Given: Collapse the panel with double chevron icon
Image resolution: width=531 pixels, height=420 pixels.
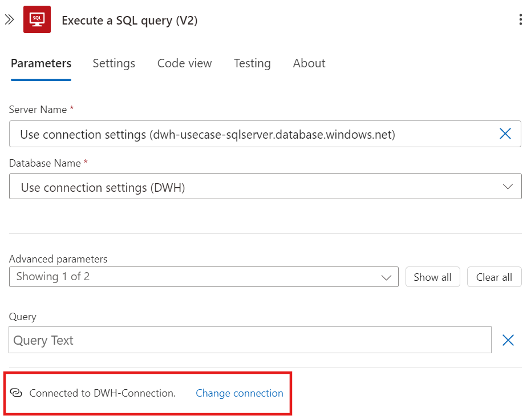Looking at the screenshot, I should (x=10, y=19).
